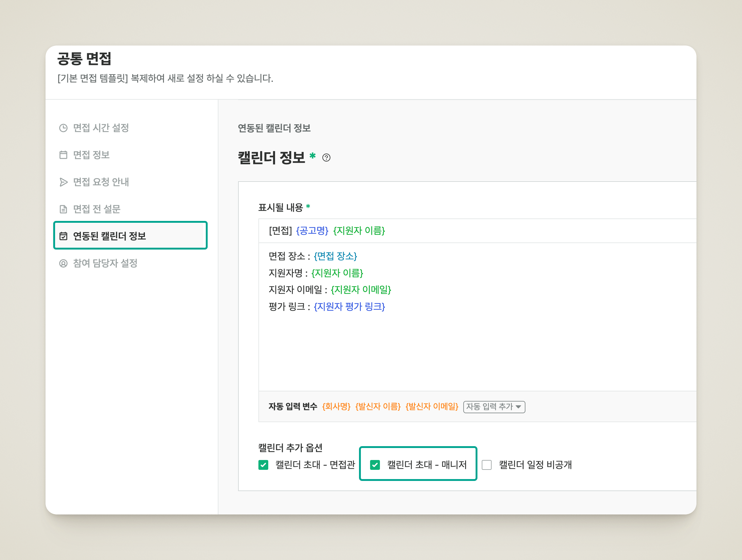Uncheck the 캘린더 초대 - 면접관 checkbox
This screenshot has width=742, height=560.
[263, 465]
